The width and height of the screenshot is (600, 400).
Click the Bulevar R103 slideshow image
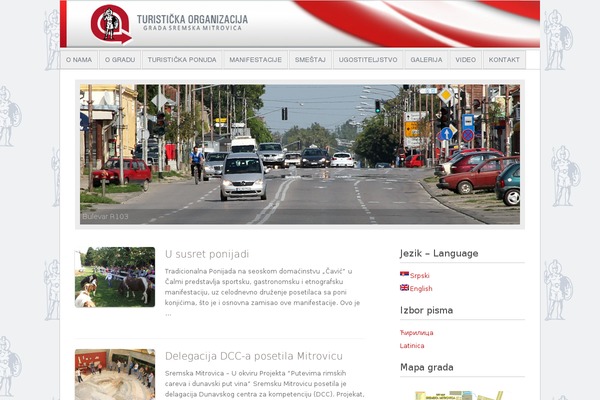(x=300, y=154)
